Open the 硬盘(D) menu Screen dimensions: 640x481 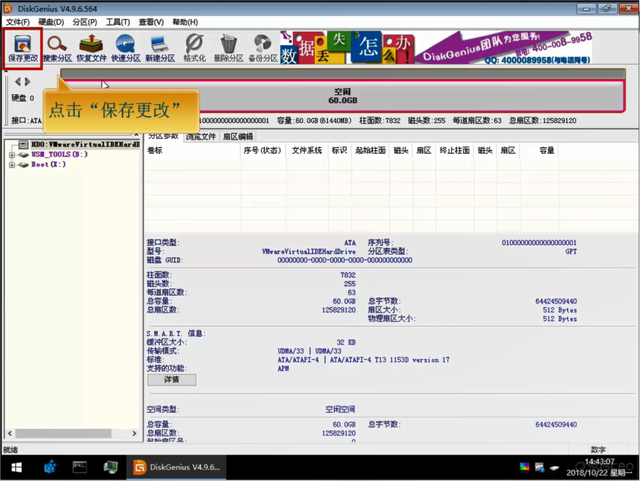click(x=51, y=22)
